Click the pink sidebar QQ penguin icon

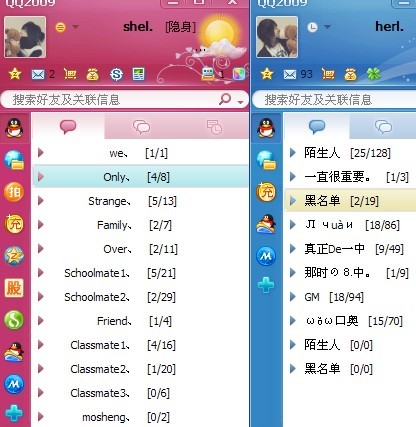click(x=14, y=128)
